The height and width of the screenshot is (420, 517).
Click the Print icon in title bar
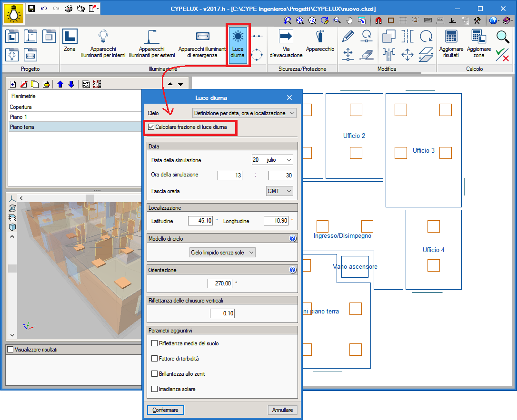click(x=68, y=9)
